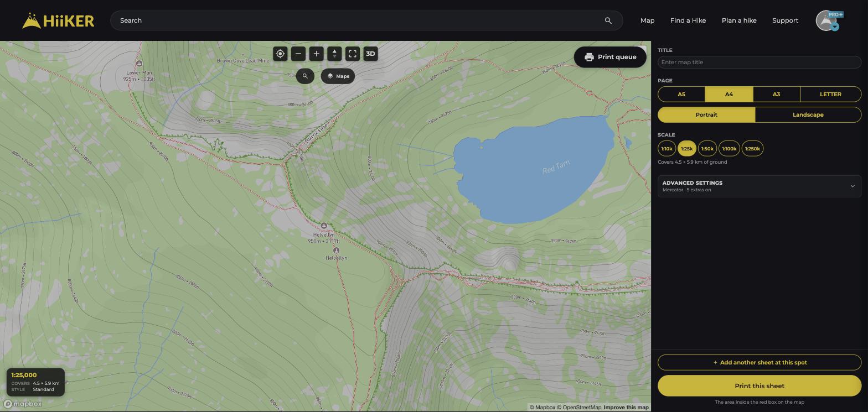Focus the top Search field
The height and width of the screenshot is (412, 868).
pos(366,20)
